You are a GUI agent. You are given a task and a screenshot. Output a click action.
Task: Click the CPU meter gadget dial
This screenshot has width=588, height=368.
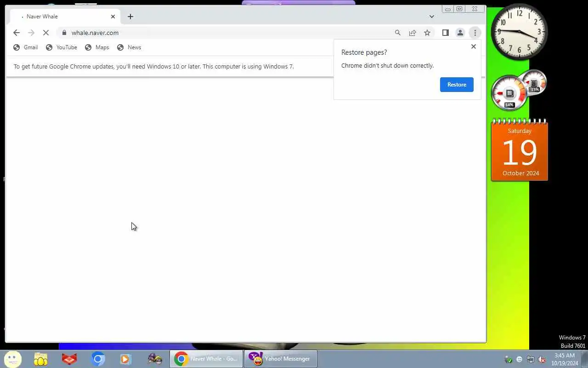509,93
